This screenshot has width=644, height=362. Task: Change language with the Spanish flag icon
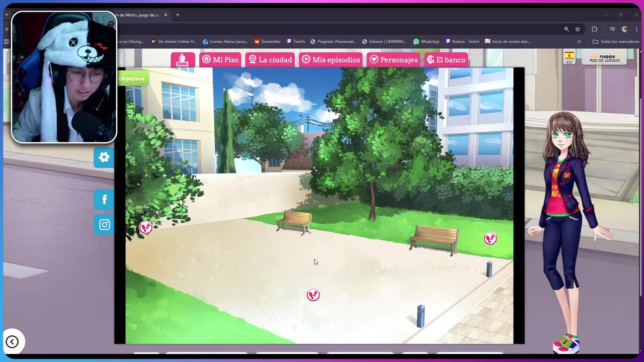coord(569,57)
